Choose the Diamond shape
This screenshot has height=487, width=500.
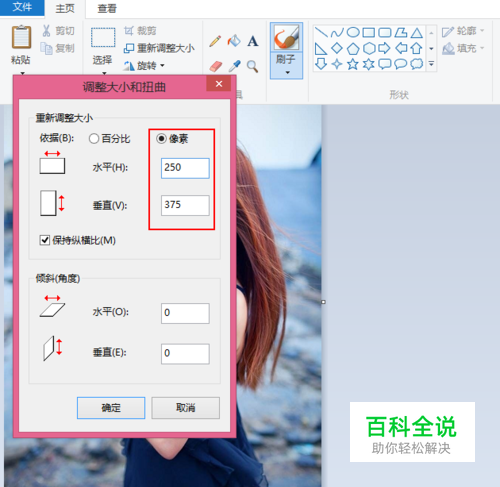337,48
